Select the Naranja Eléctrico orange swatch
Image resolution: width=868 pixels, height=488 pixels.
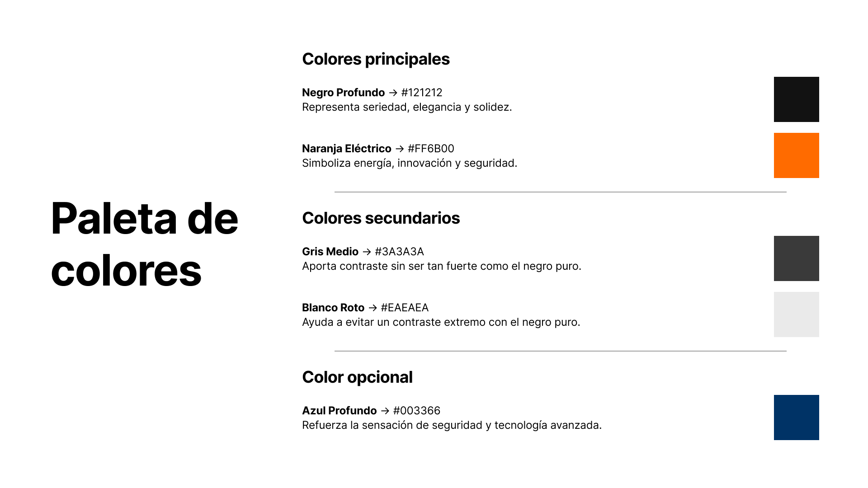[x=796, y=155]
